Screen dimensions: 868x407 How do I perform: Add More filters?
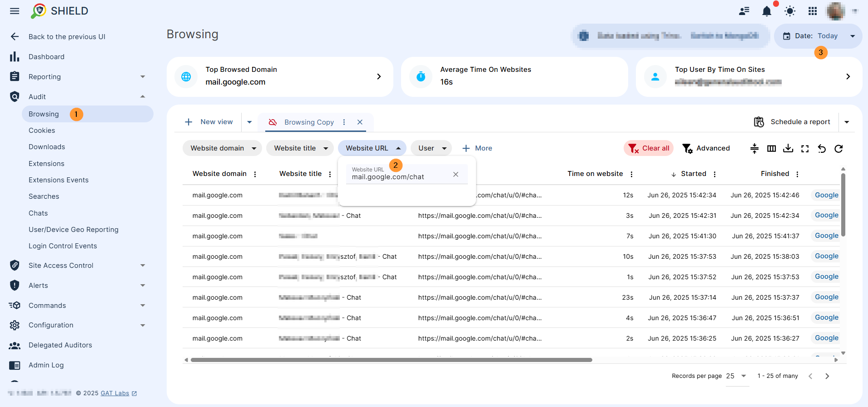[477, 148]
